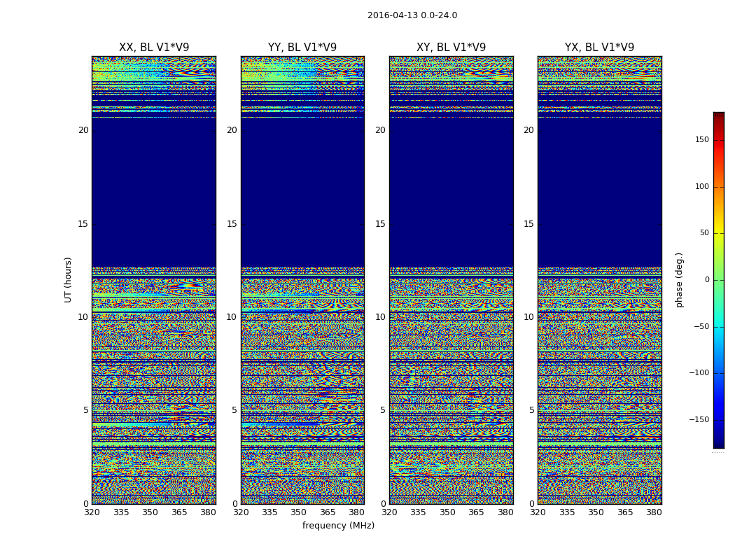Click the dark blue bottom end of the colorbar
This screenshot has width=735, height=560.
[x=718, y=443]
